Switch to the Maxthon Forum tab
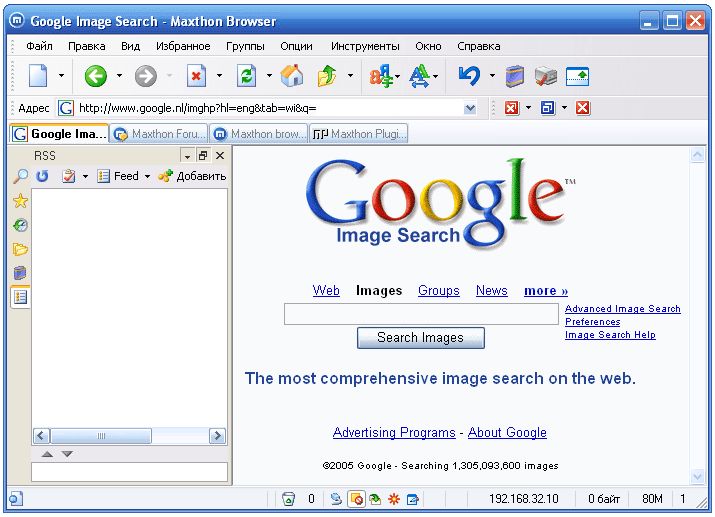715x517 pixels. pos(159,134)
